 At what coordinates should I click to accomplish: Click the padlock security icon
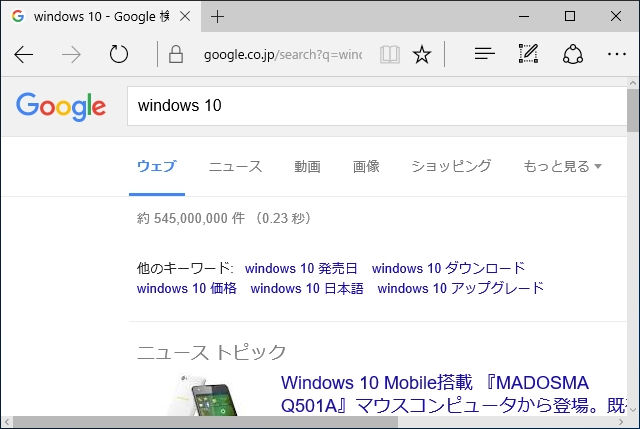click(x=176, y=54)
